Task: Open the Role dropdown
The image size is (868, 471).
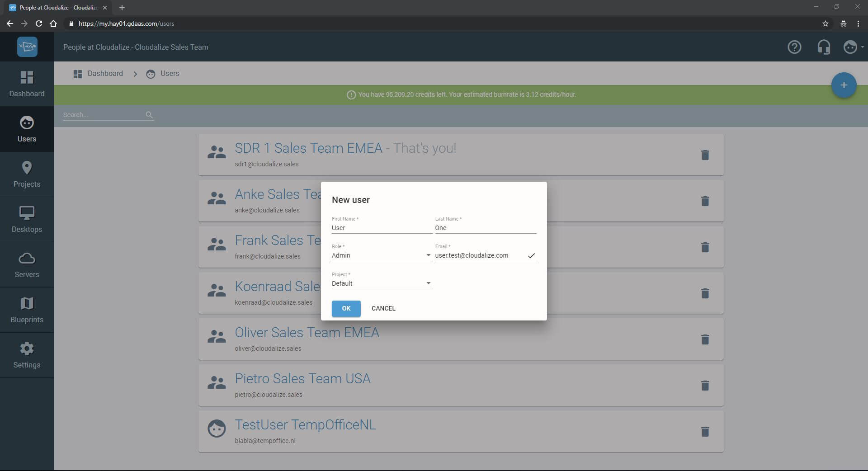Action: 382,255
